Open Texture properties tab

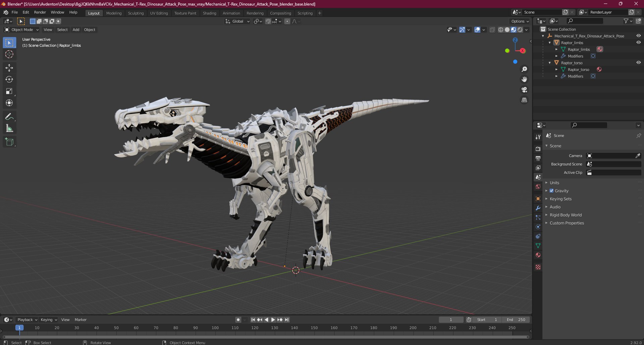tap(538, 267)
